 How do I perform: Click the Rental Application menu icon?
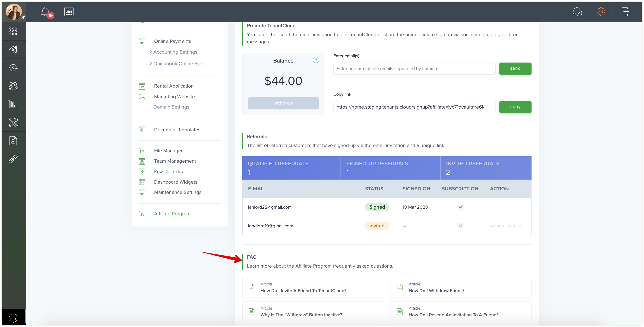click(142, 86)
